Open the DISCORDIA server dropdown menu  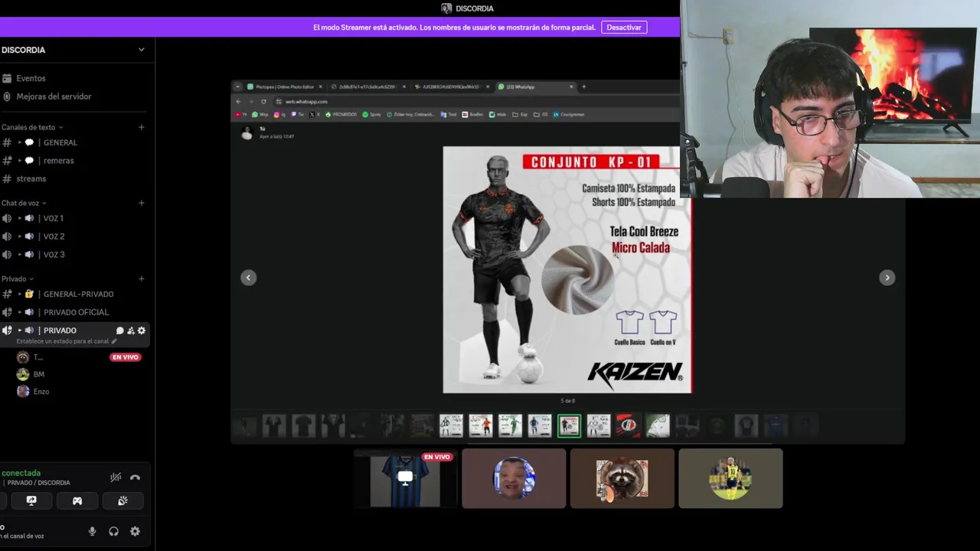(x=141, y=50)
